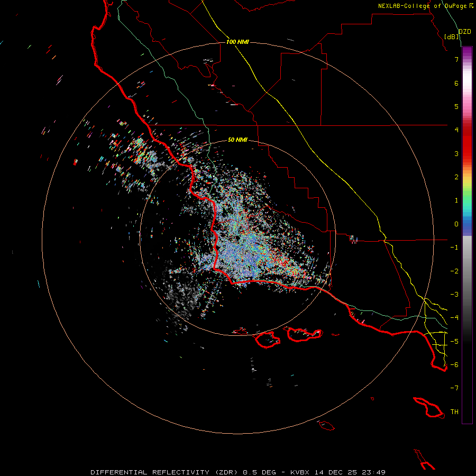Click the -5 value on the color scale

tap(454, 342)
